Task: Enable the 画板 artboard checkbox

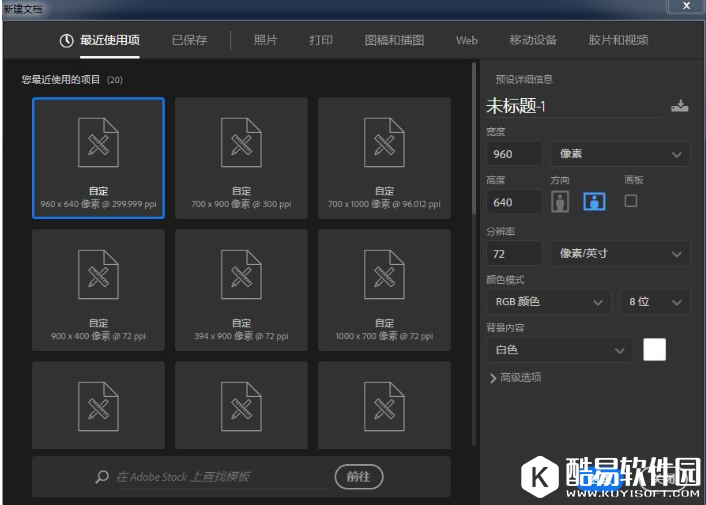Action: point(631,200)
